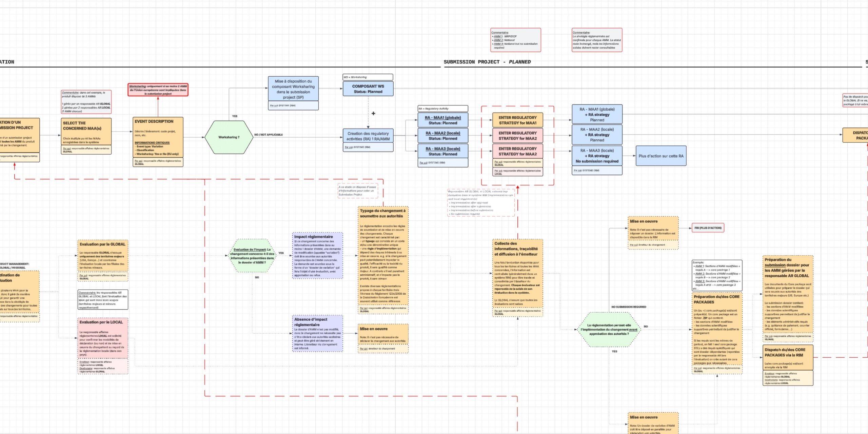
Task: Select "Collecte des informations, traçabilité" box
Action: (517, 274)
